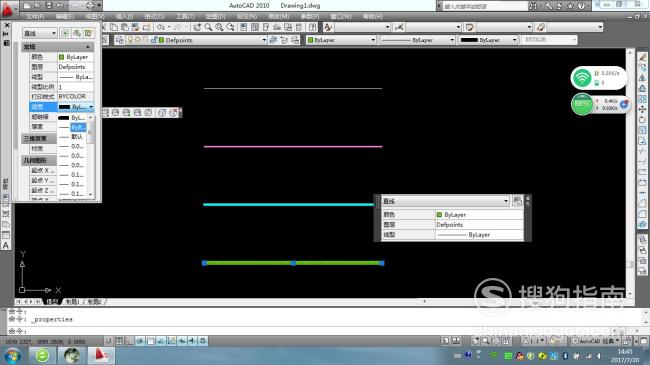Toggle PICKADD icon in Properties palette
This screenshot has height=365, width=650.
(x=65, y=33)
